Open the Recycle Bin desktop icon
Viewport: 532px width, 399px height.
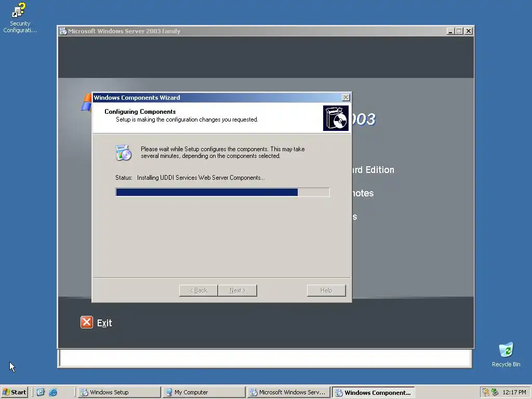(x=506, y=354)
